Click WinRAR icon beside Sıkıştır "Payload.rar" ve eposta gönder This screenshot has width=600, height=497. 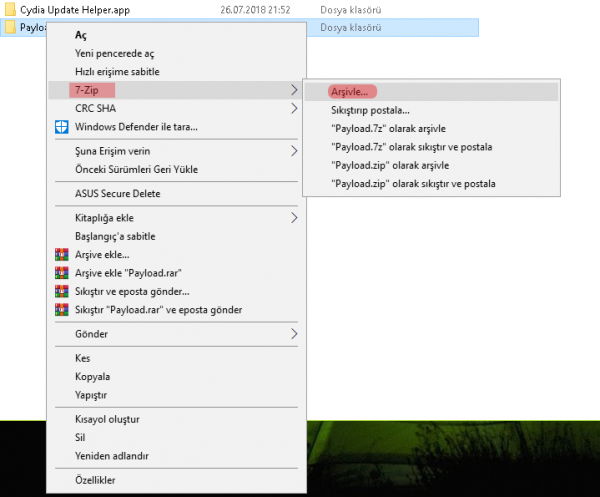(61, 310)
